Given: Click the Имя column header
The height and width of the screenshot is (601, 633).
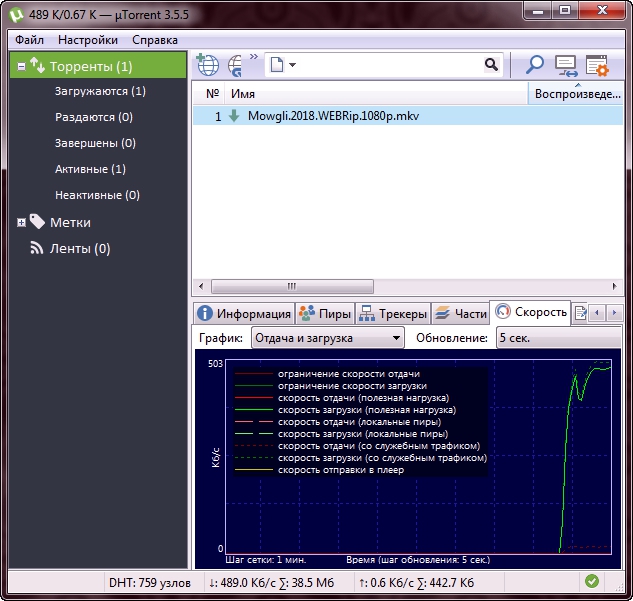Looking at the screenshot, I should [243, 93].
